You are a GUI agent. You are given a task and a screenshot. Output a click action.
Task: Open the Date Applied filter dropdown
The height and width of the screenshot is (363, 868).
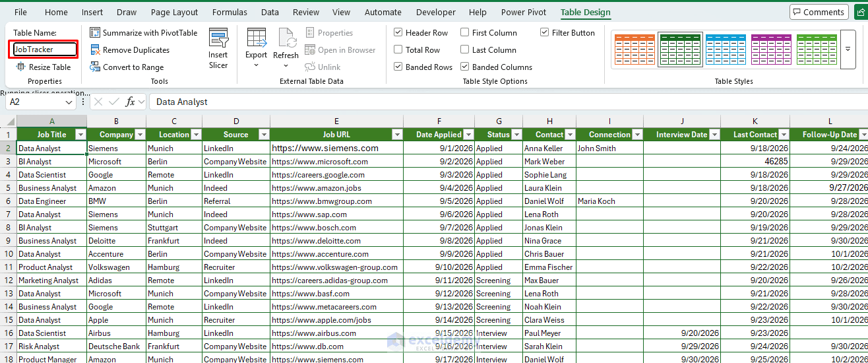468,135
